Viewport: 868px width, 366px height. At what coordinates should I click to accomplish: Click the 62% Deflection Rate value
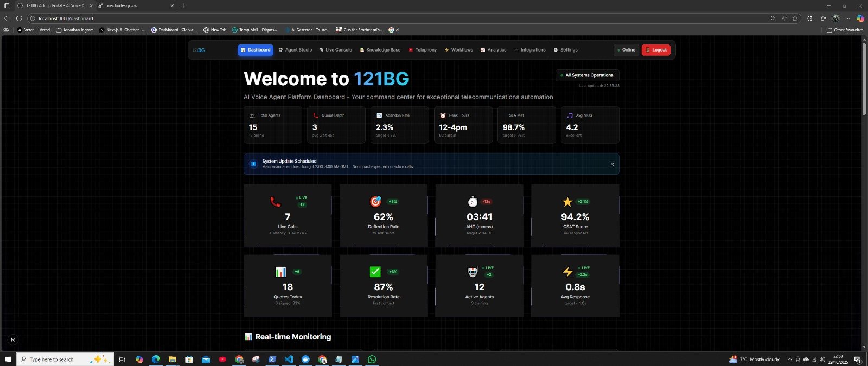click(x=384, y=217)
